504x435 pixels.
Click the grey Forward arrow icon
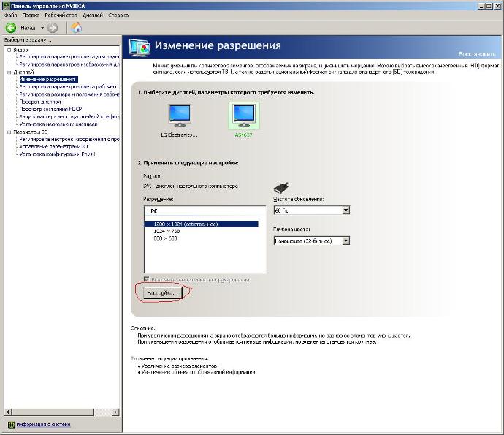click(53, 28)
